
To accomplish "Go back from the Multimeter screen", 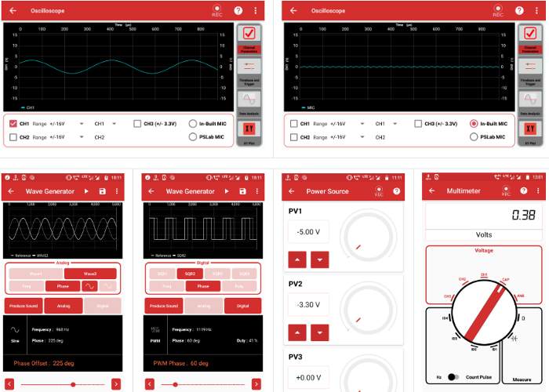I will coord(433,191).
